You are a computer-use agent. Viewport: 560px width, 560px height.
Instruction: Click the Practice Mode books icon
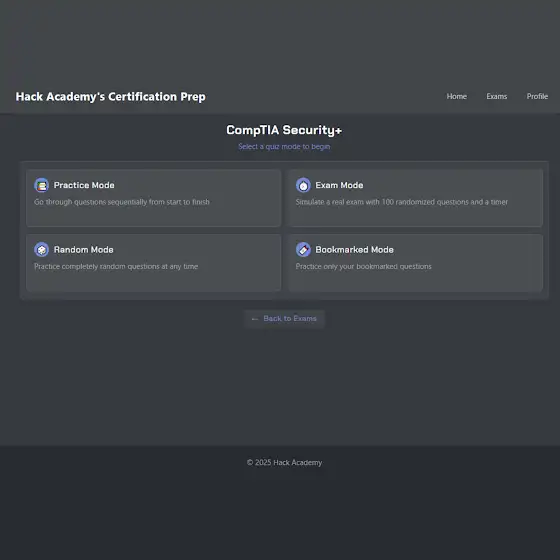[x=41, y=185]
